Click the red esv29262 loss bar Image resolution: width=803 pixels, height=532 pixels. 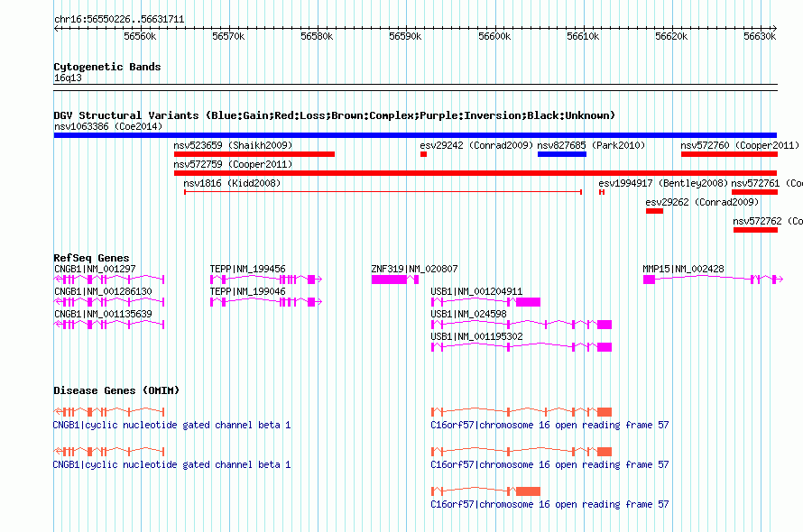(x=654, y=211)
